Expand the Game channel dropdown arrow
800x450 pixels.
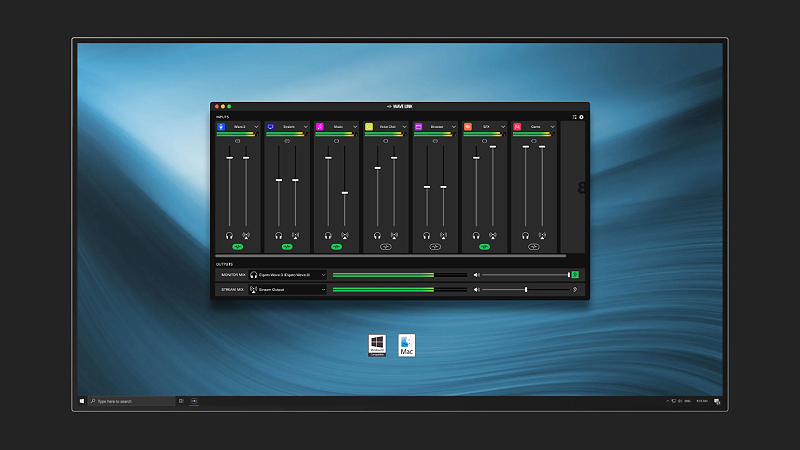553,127
